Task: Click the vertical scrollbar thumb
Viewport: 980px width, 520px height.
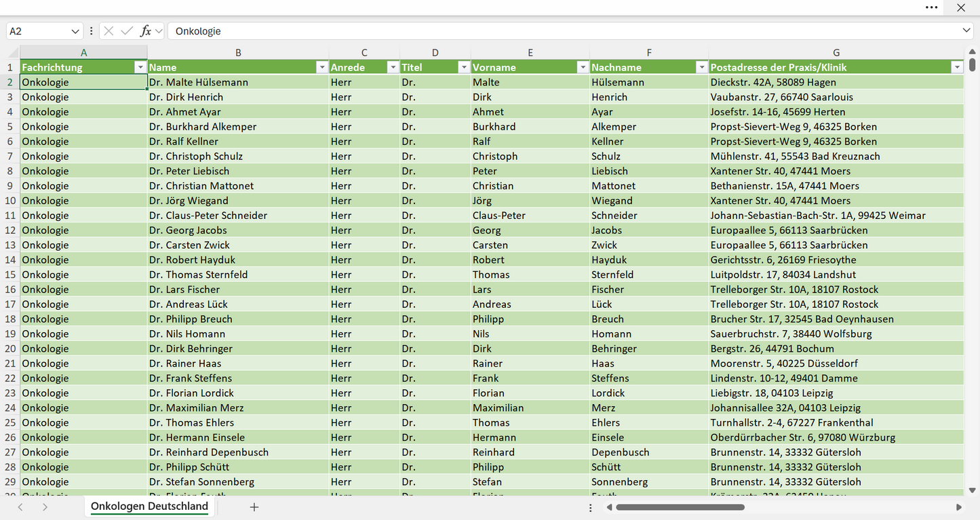Action: pyautogui.click(x=972, y=64)
